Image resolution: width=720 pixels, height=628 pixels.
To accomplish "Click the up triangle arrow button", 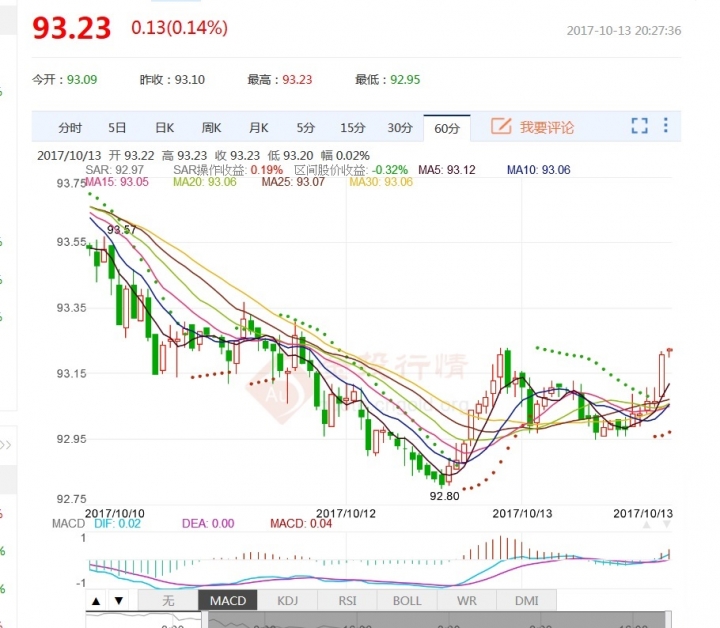I will pyautogui.click(x=96, y=601).
